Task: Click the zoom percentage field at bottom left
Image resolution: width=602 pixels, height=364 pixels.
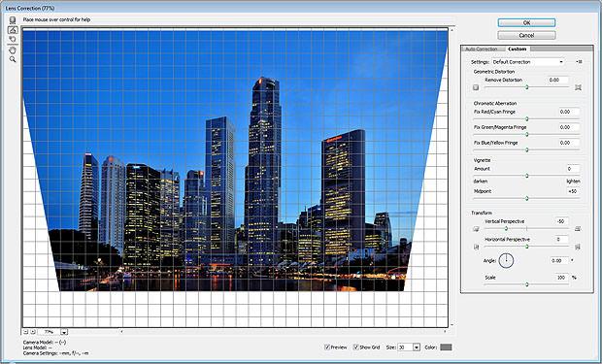Action: coord(49,332)
